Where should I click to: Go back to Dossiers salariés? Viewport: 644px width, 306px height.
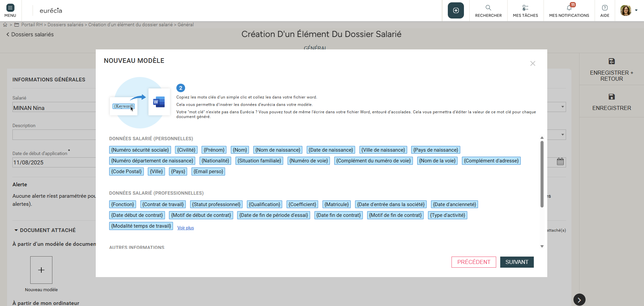click(x=30, y=34)
